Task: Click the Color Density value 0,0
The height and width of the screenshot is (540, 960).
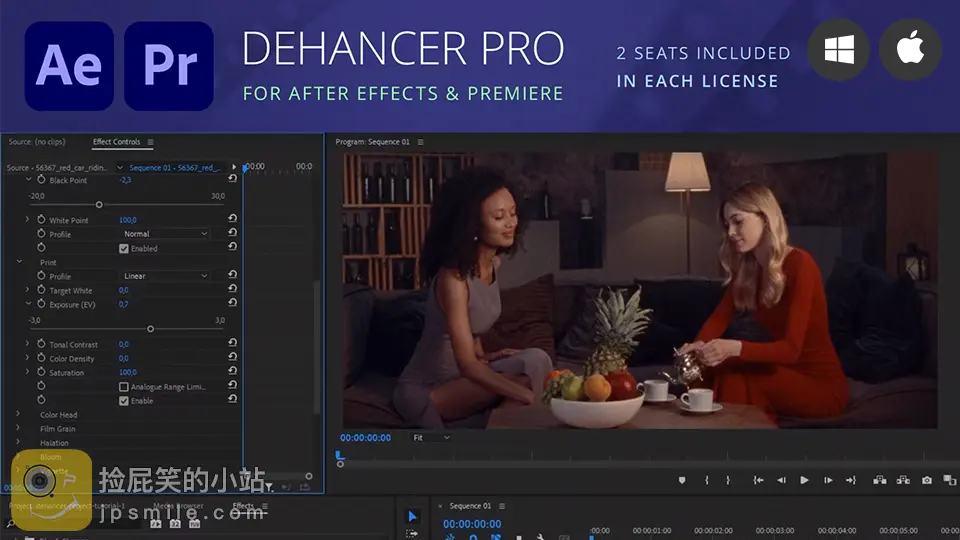Action: point(124,359)
